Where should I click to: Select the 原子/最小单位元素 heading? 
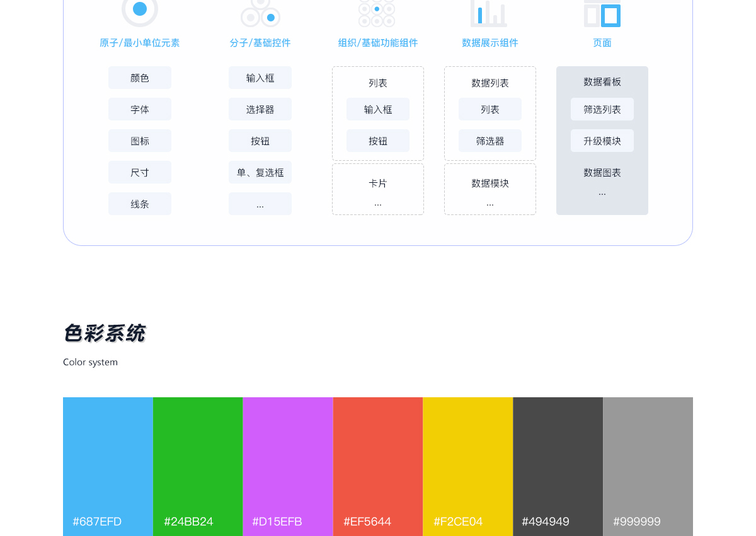pyautogui.click(x=140, y=43)
